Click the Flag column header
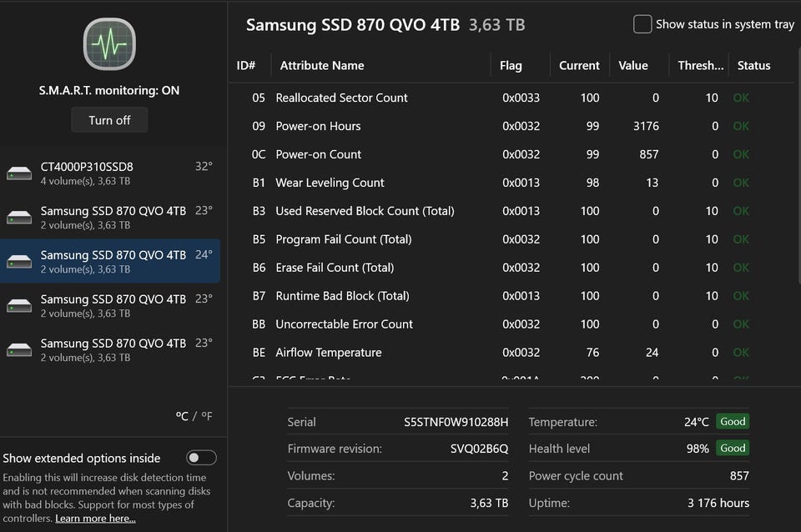This screenshot has width=801, height=532. [511, 66]
